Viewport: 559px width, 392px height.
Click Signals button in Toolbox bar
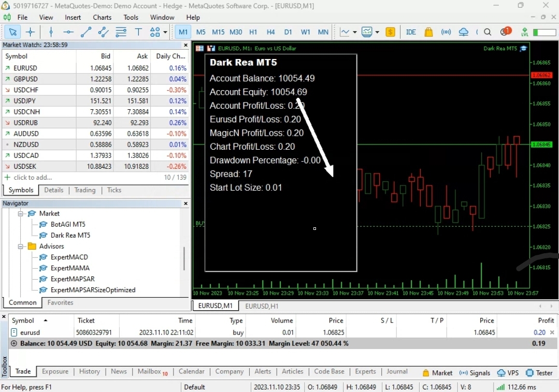475,373
